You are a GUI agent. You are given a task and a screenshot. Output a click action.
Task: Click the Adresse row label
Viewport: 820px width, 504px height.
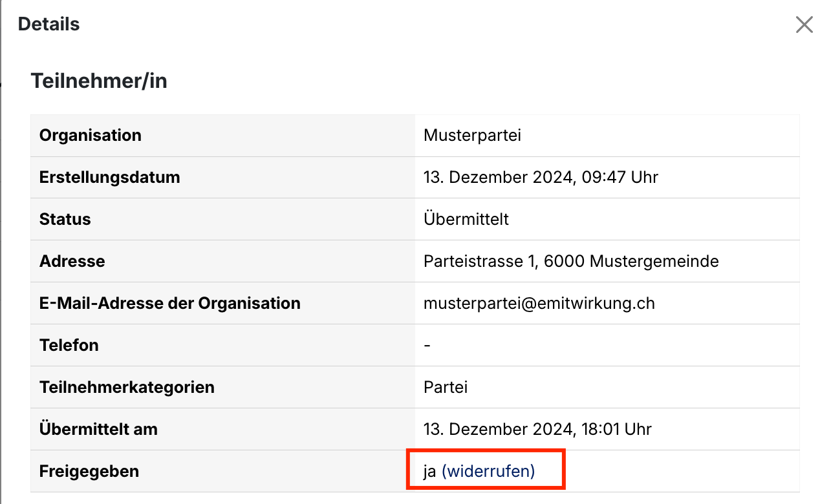pos(72,261)
